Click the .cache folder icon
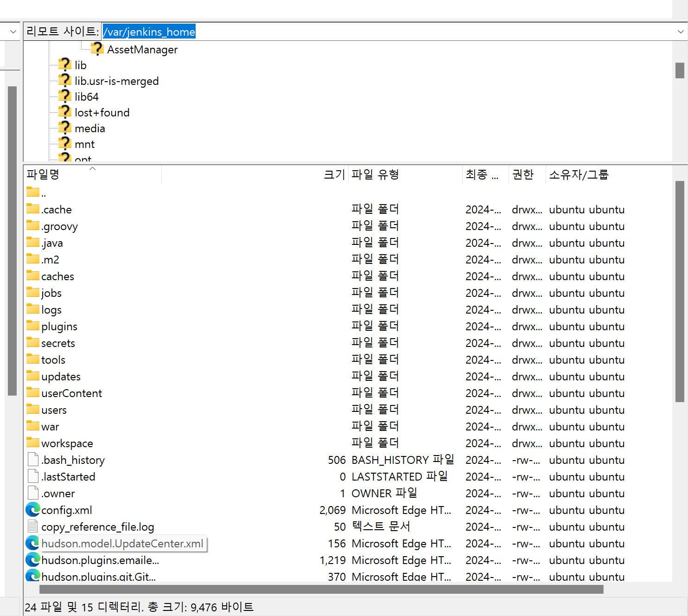 [x=33, y=209]
